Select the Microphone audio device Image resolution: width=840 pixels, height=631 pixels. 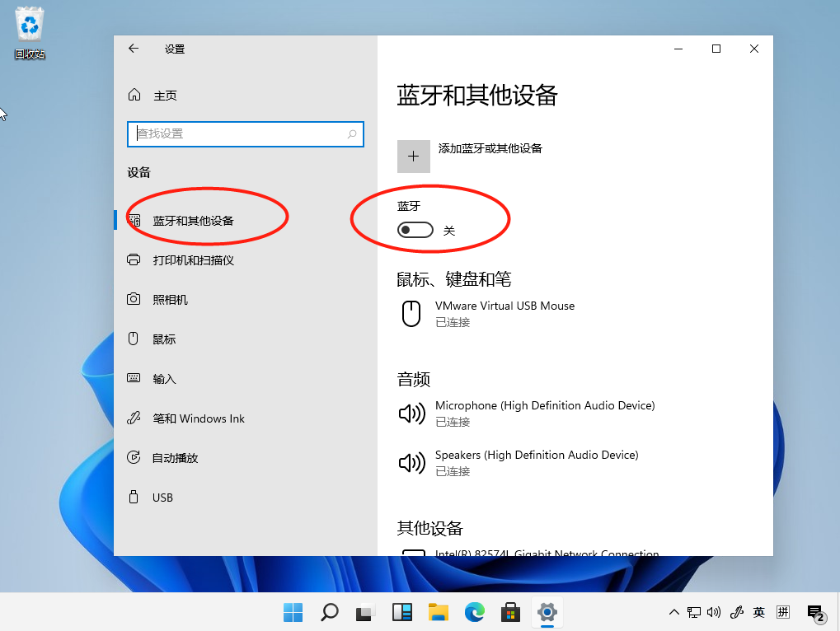pos(544,413)
